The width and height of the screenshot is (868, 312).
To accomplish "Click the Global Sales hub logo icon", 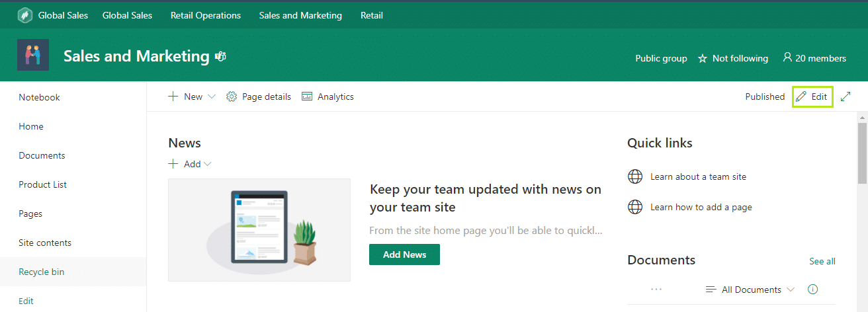I will 25,15.
